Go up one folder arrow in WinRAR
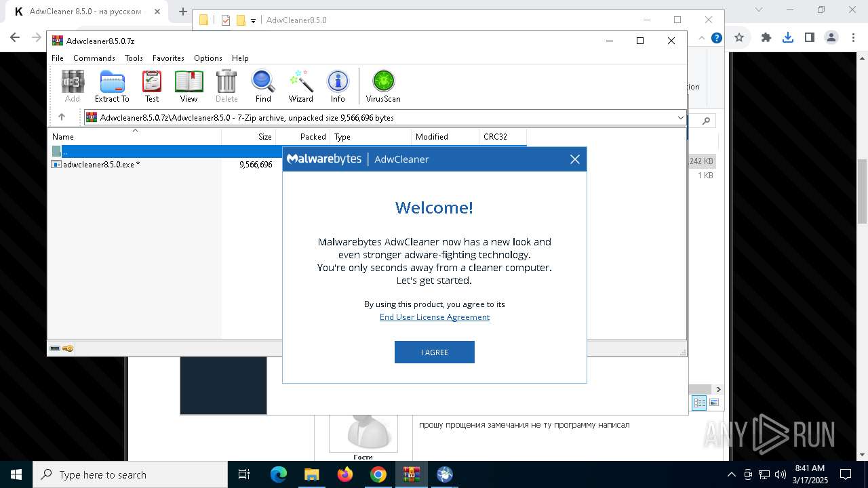Image resolution: width=868 pixels, height=488 pixels. point(62,117)
